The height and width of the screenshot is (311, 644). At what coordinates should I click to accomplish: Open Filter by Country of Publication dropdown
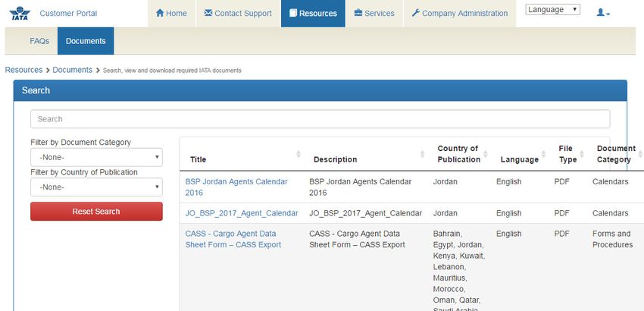click(x=96, y=187)
